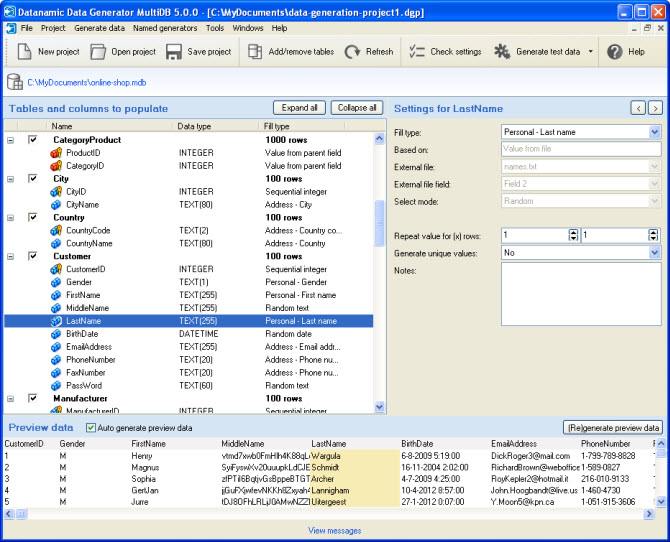Collapse the Customer table node
The height and width of the screenshot is (542, 670).
11,256
